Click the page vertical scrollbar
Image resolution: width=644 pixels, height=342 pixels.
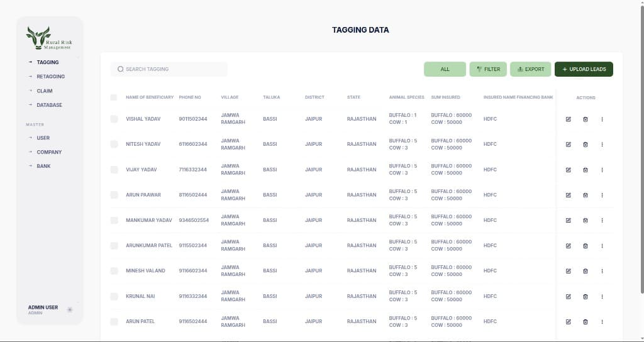pos(642,150)
